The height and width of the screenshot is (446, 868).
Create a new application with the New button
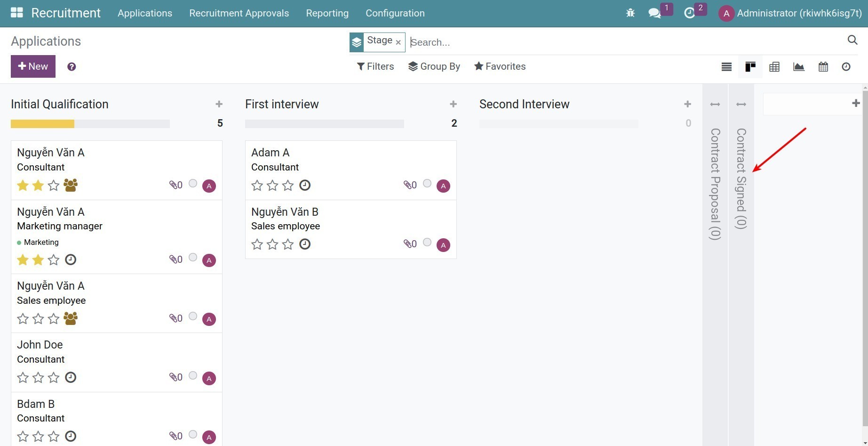pos(32,66)
